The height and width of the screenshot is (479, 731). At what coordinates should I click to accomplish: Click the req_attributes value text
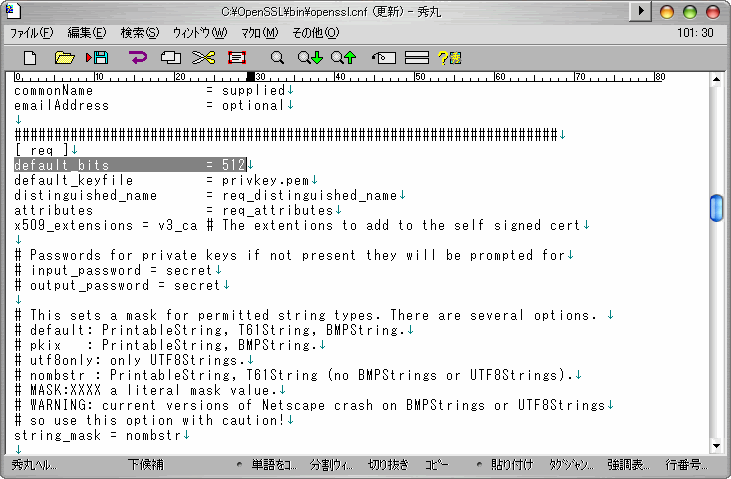pos(278,210)
